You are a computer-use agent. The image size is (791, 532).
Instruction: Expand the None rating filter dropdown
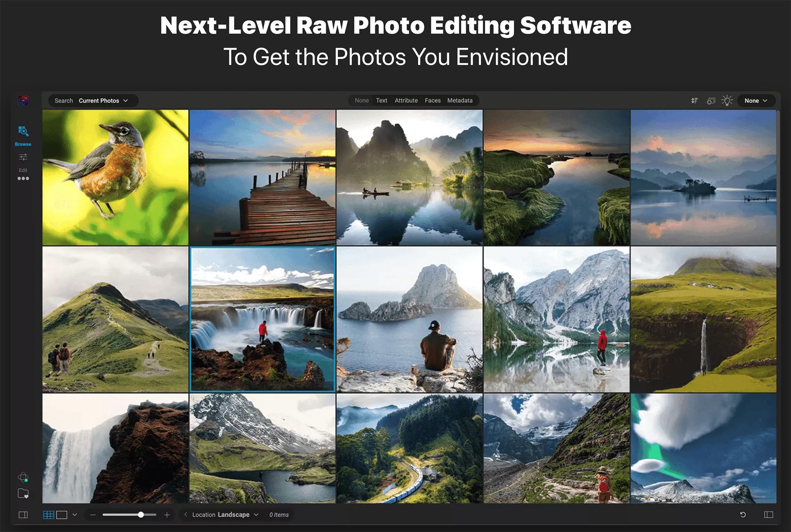click(x=756, y=100)
